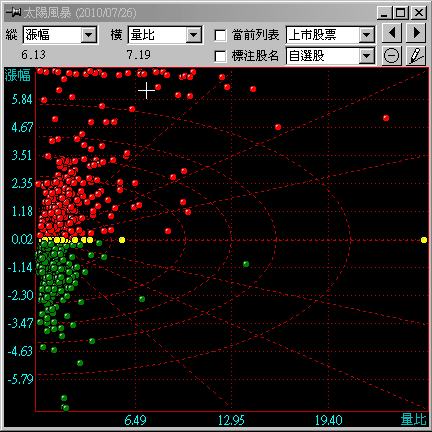This screenshot has height=432, width=432.
Task: Click the 6.49 x-axis label
Action: pyautogui.click(x=135, y=420)
